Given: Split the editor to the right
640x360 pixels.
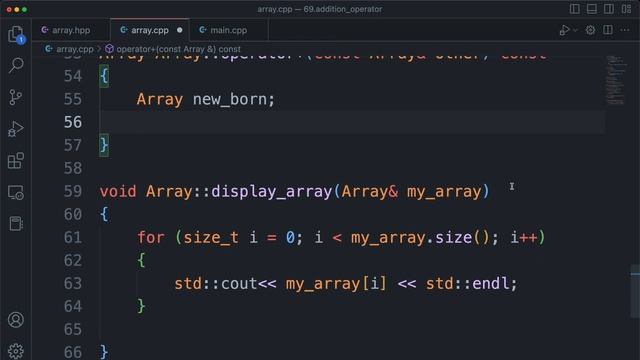Looking at the screenshot, I should tap(608, 30).
